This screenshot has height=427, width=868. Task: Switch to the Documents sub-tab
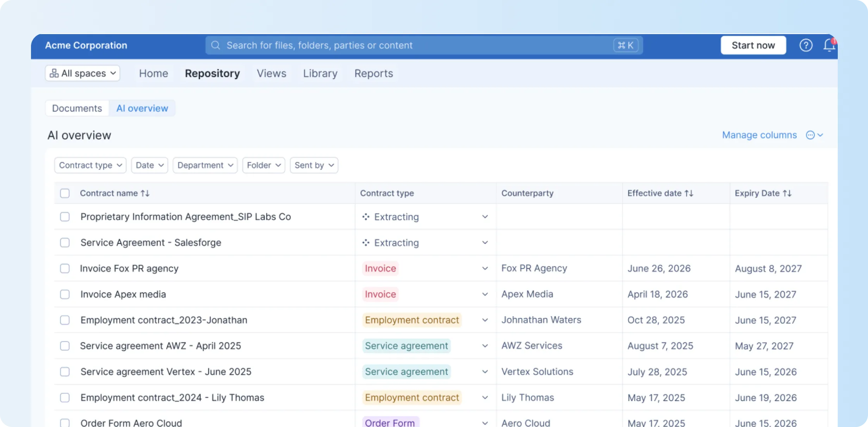point(77,108)
